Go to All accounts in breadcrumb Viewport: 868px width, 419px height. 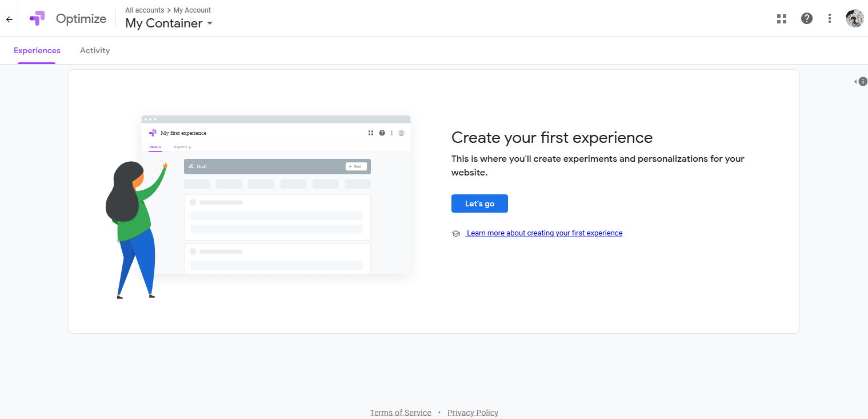coord(145,10)
